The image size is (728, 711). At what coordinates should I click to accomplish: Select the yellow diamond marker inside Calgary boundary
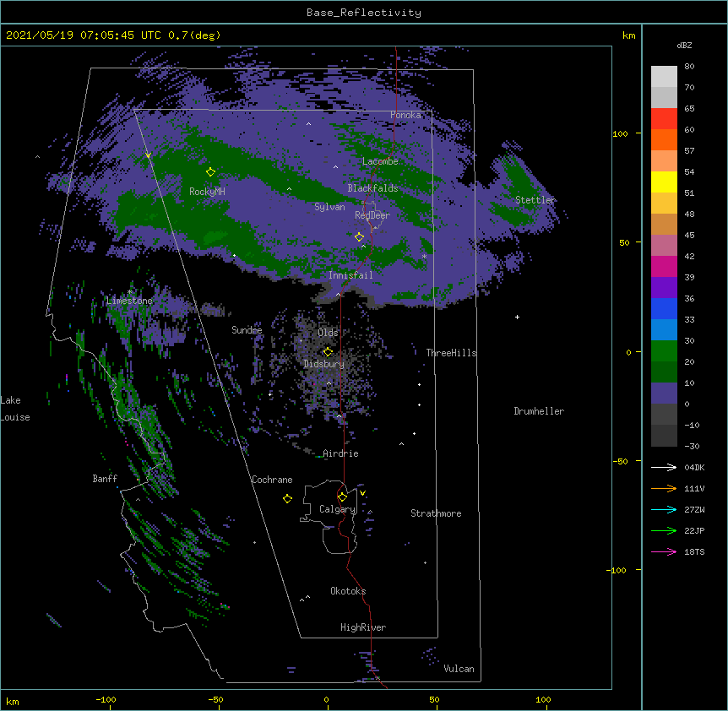(342, 497)
